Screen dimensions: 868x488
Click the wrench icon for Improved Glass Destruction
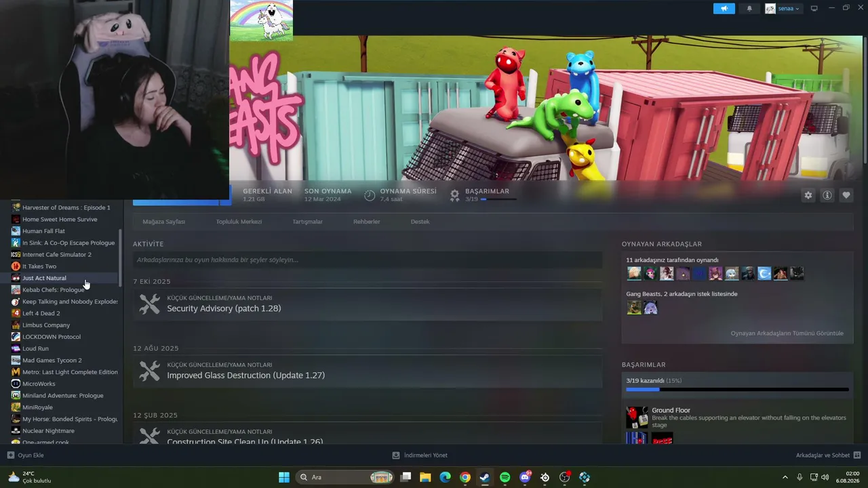coord(150,371)
